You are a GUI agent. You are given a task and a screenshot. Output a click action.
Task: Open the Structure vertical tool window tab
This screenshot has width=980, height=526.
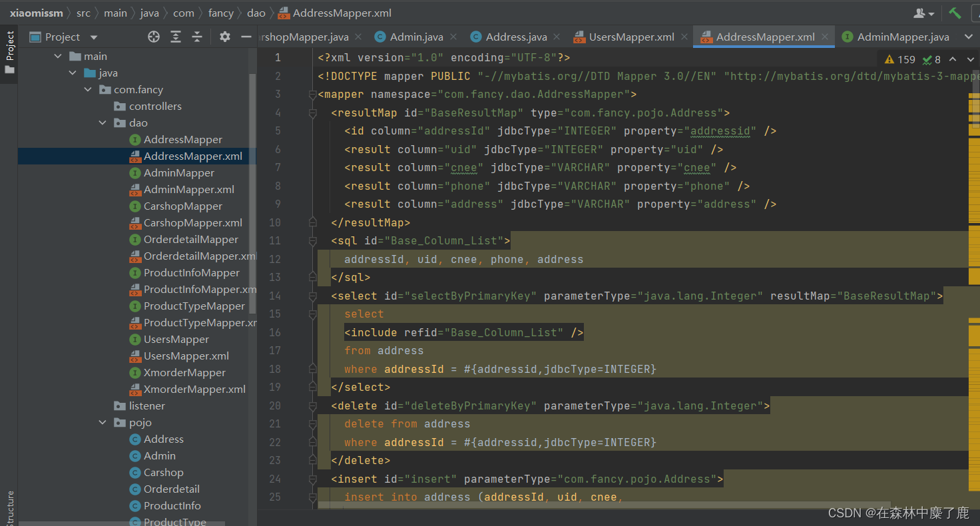click(9, 508)
